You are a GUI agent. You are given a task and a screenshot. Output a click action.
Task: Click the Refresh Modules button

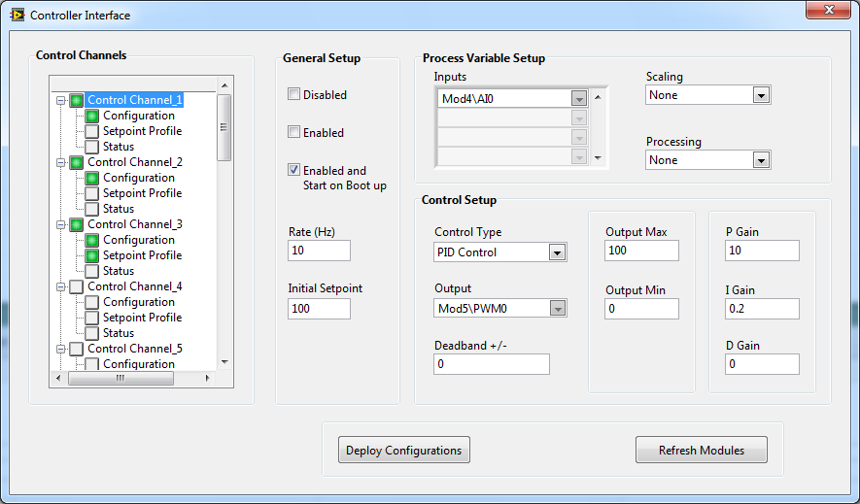(x=701, y=451)
